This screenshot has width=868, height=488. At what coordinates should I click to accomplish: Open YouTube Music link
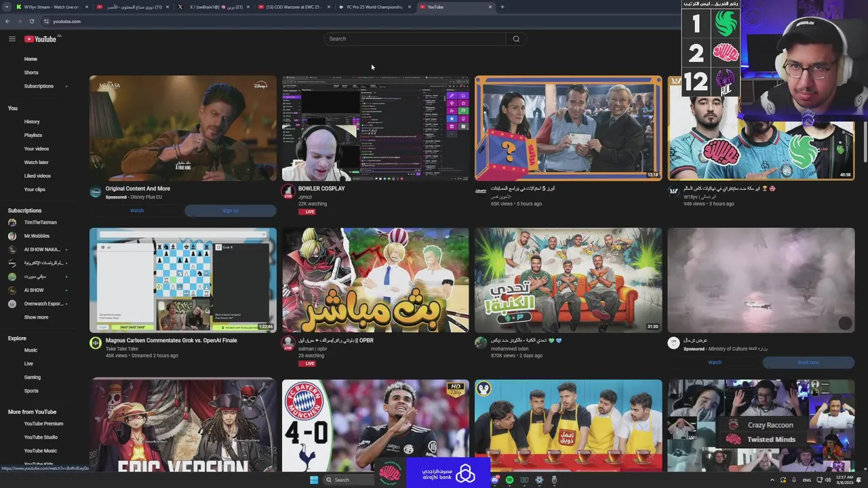(41, 451)
